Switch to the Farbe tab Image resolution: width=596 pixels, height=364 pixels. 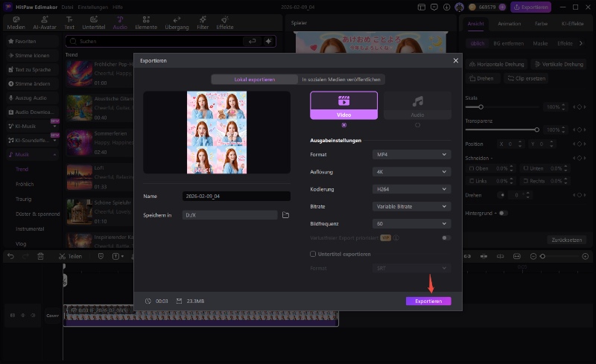coord(542,24)
